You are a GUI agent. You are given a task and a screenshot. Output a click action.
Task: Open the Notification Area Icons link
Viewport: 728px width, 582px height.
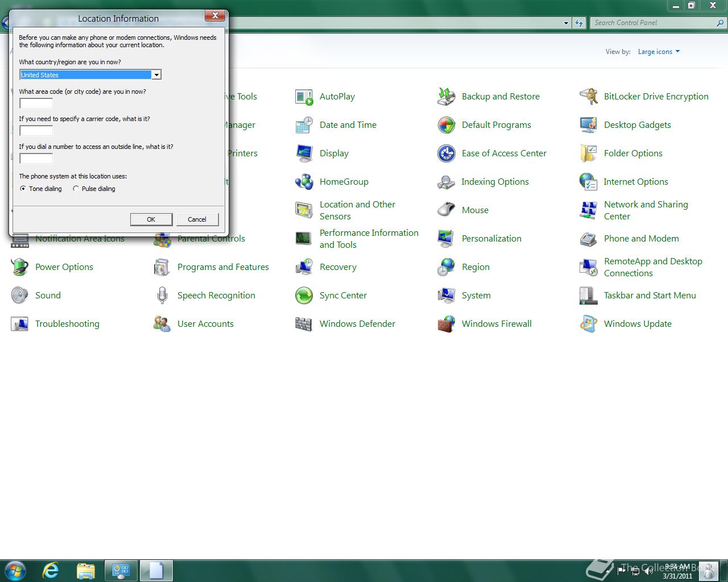click(x=80, y=239)
